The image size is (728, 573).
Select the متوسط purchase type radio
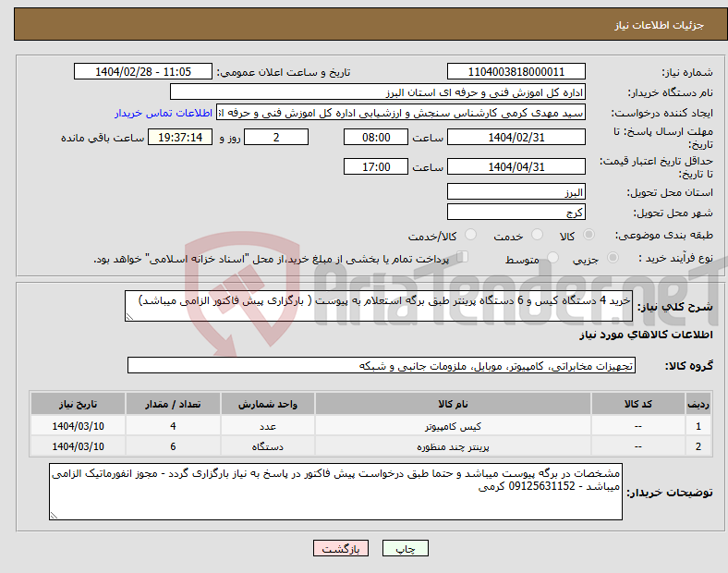(x=552, y=257)
